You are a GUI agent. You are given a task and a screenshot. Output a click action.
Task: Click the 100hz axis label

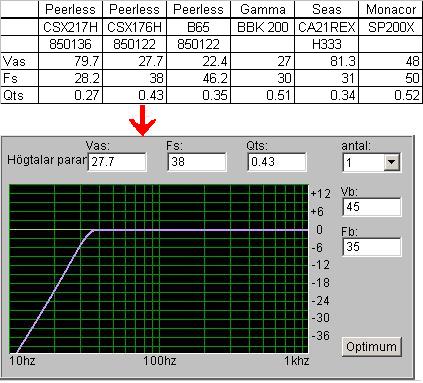(x=160, y=361)
